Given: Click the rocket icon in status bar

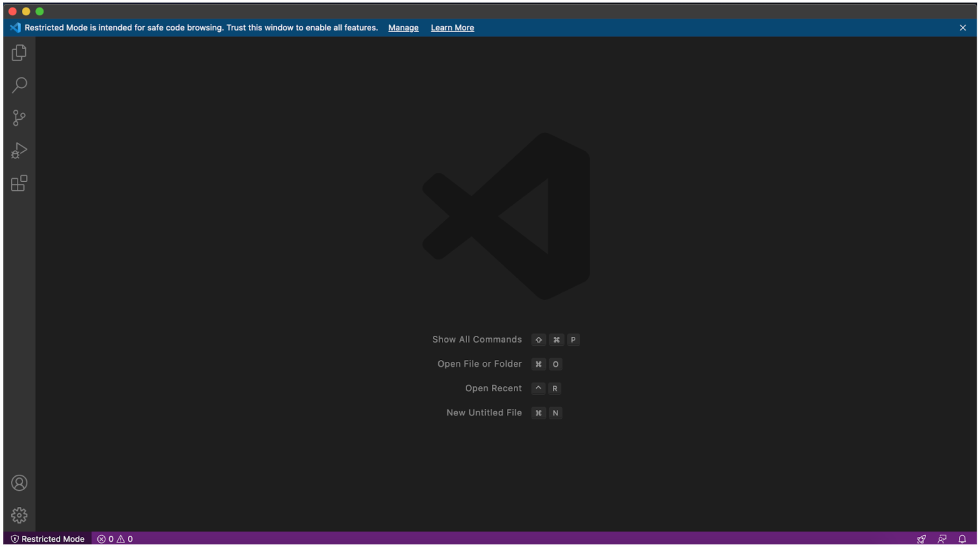Looking at the screenshot, I should click(x=921, y=539).
